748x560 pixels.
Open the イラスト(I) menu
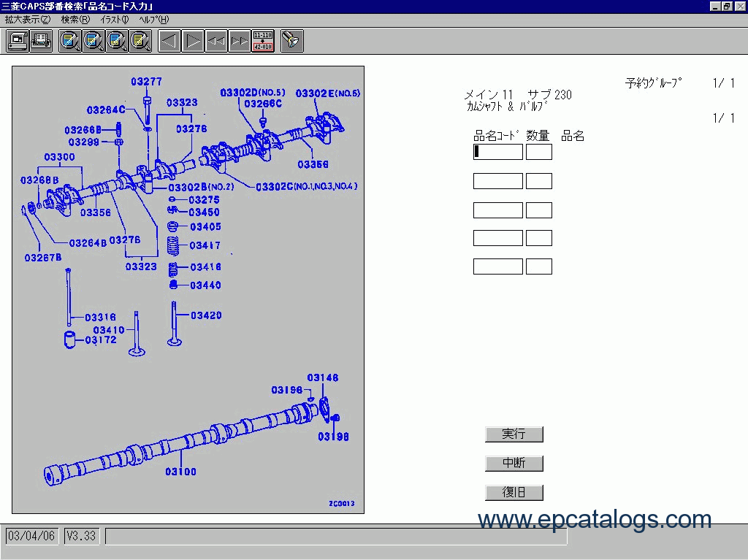pos(115,20)
